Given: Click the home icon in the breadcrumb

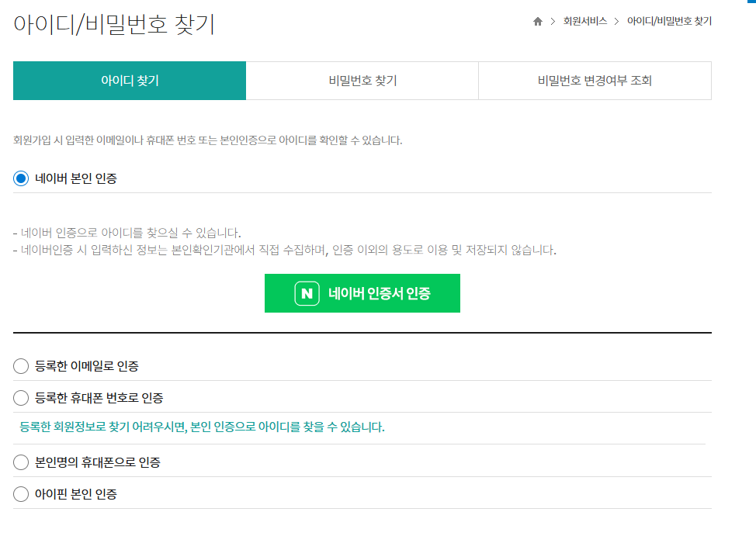Looking at the screenshot, I should (x=538, y=22).
